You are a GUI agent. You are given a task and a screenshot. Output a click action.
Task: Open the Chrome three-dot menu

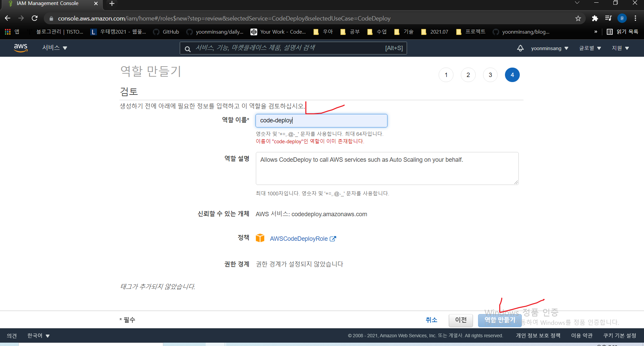[635, 18]
